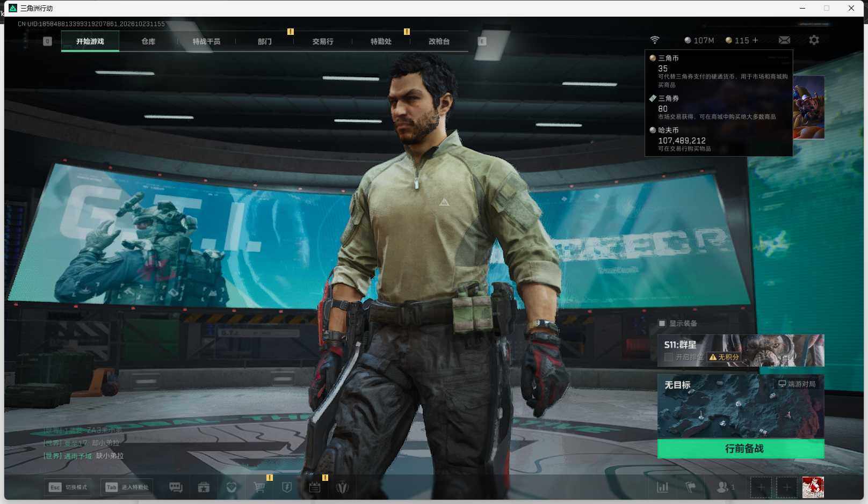868x504 pixels.
Task: Open the chat messages icon in the bottom bar
Action: click(x=176, y=487)
